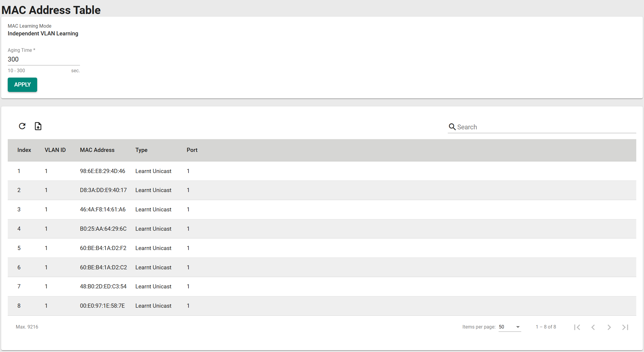Screen dimensions: 644x352
Task: Select row with MAC 48:B0:2D:ED:C3:54
Action: [103, 287]
